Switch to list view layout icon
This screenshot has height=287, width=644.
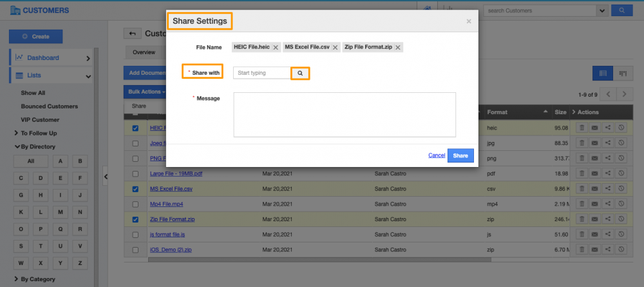pyautogui.click(x=603, y=74)
